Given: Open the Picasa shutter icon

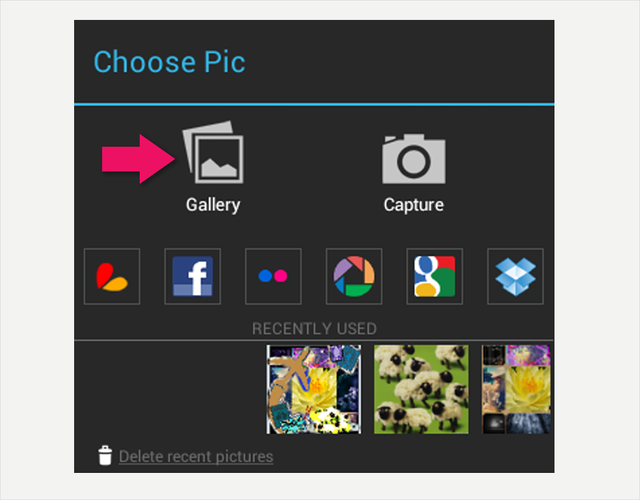Looking at the screenshot, I should [x=354, y=276].
